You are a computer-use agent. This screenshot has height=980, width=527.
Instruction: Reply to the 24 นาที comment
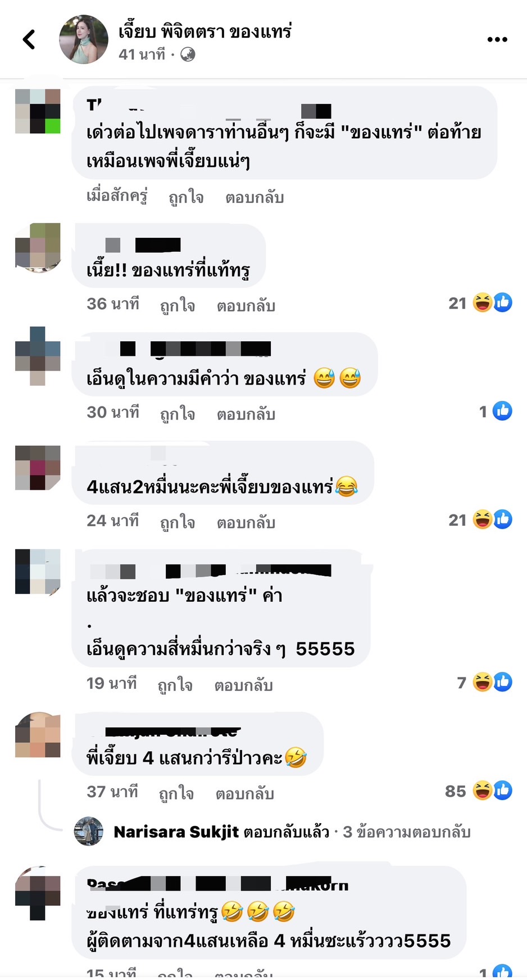coord(246,523)
